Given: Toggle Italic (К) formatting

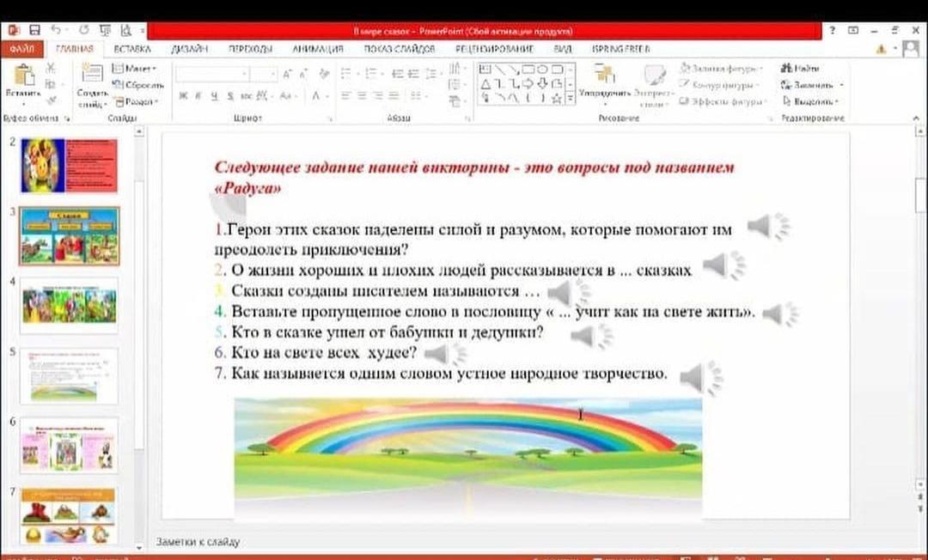Looking at the screenshot, I should 198,96.
